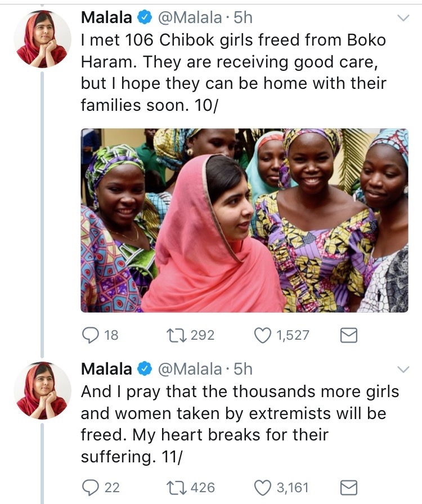Viewport: 422px width, 504px height.
Task: Reply to the Chibok girls tweet
Action: pyautogui.click(x=92, y=335)
